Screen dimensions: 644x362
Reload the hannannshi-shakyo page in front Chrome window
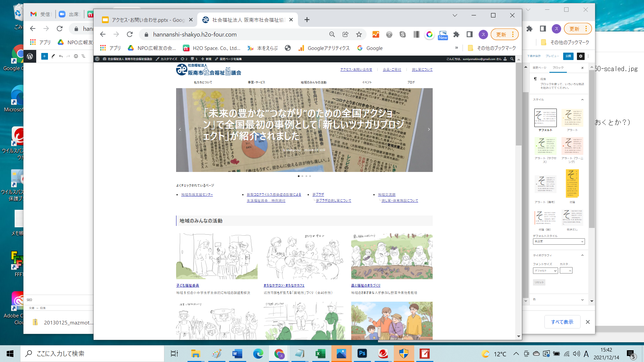tap(130, 35)
